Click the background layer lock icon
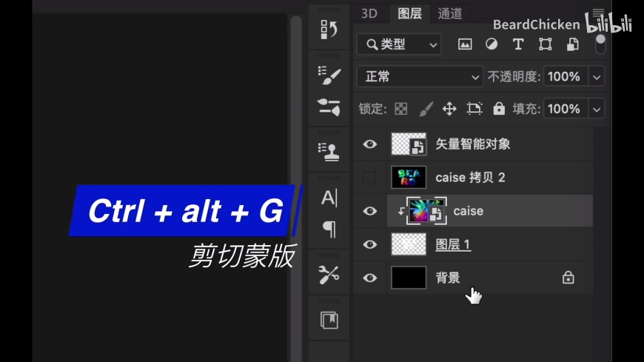 [x=568, y=278]
